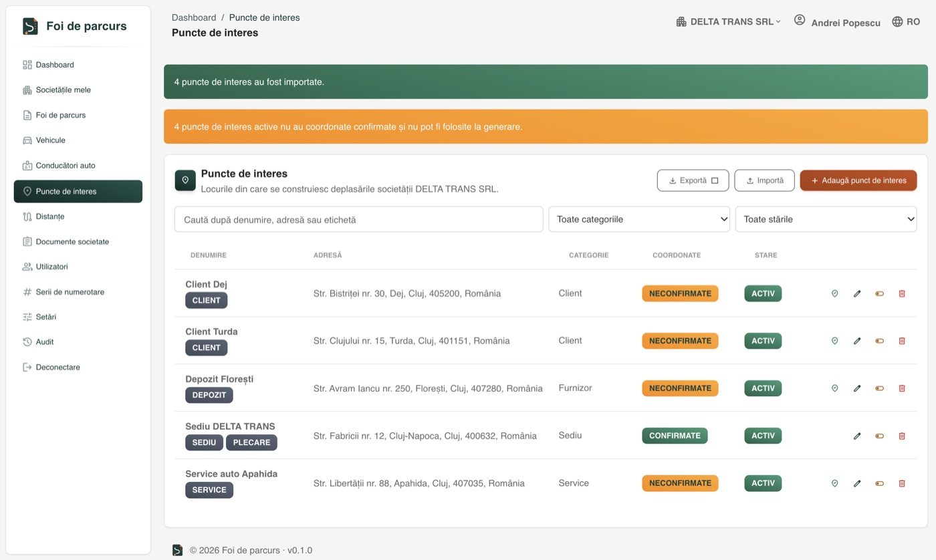
Task: Open Vehicule in the sidebar
Action: 78,140
